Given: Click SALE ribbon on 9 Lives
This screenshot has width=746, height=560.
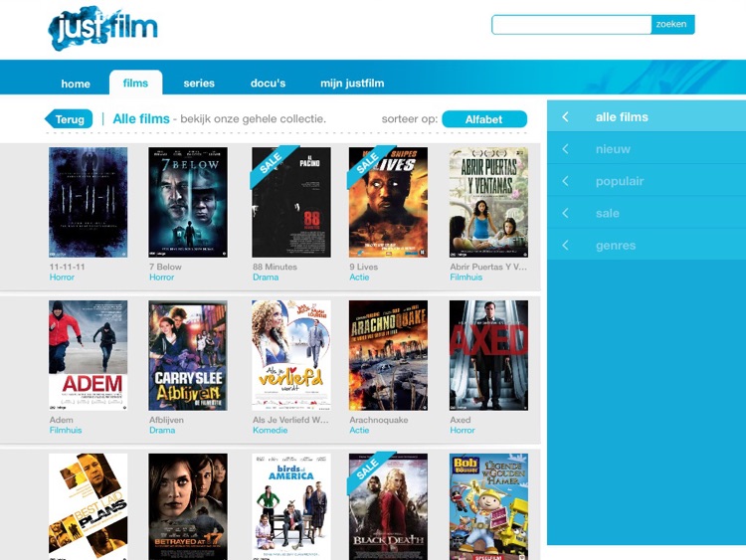Looking at the screenshot, I should click(368, 165).
